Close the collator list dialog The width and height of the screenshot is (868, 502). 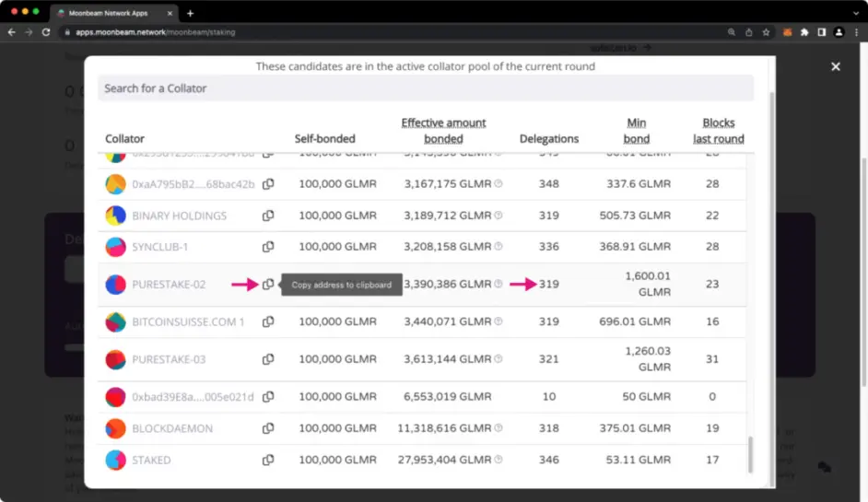click(836, 66)
